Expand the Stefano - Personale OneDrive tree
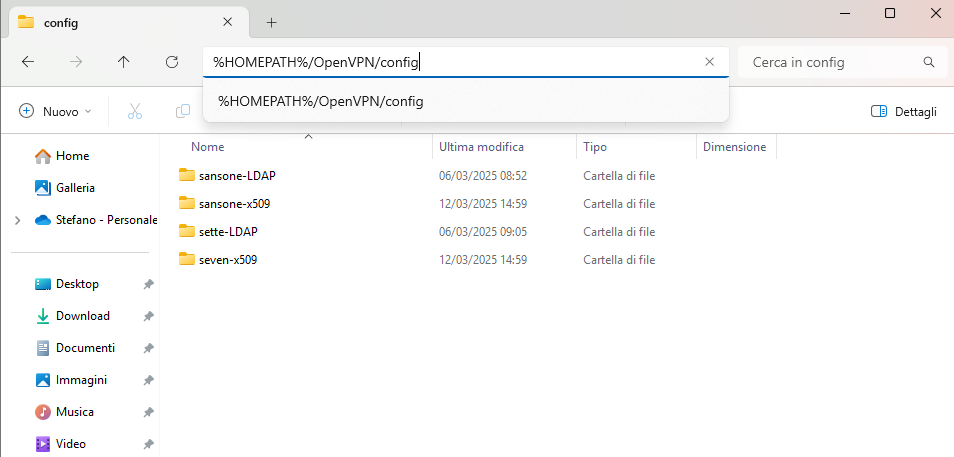 17,220
